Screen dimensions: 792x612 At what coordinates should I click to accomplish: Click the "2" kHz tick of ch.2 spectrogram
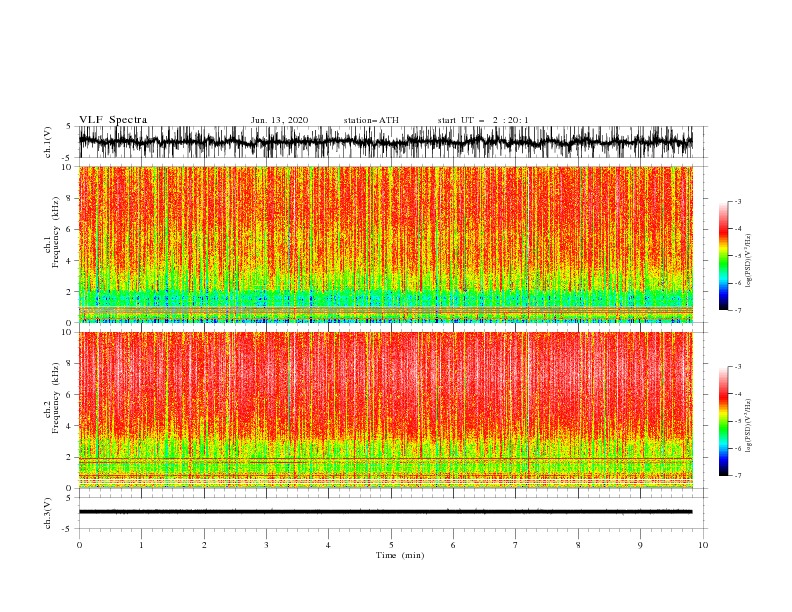pos(69,457)
